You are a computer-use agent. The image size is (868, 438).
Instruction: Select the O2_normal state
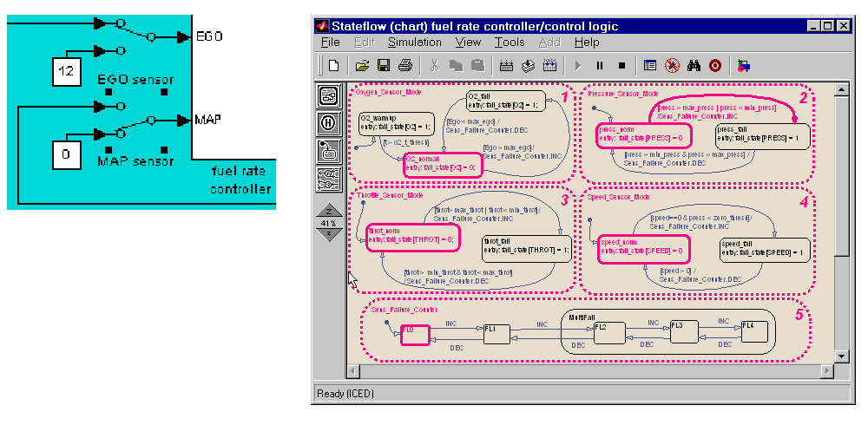(443, 164)
